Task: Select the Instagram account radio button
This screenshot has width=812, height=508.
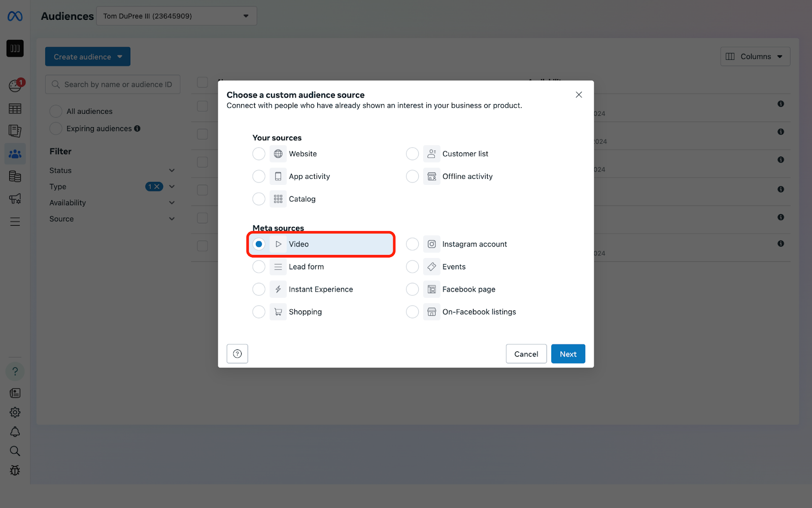Action: click(412, 244)
